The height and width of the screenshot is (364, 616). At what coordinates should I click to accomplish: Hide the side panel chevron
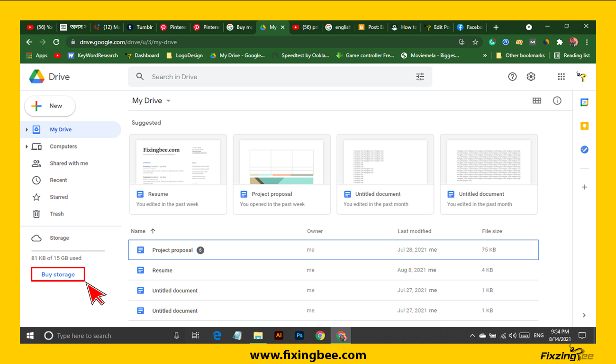pyautogui.click(x=584, y=315)
